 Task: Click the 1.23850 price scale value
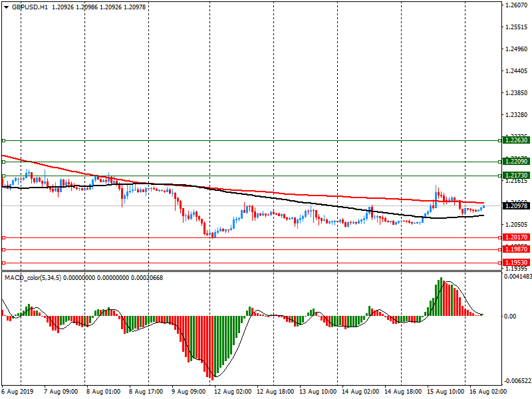(517, 92)
